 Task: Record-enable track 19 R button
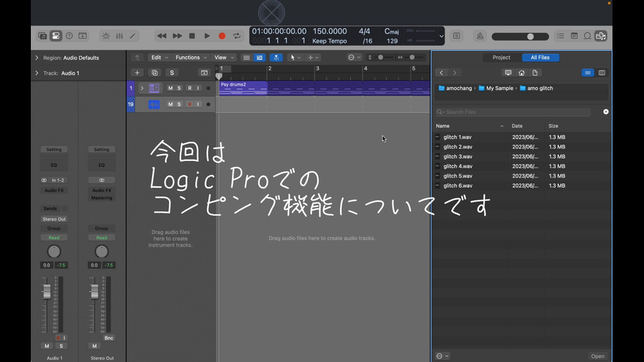pos(190,105)
